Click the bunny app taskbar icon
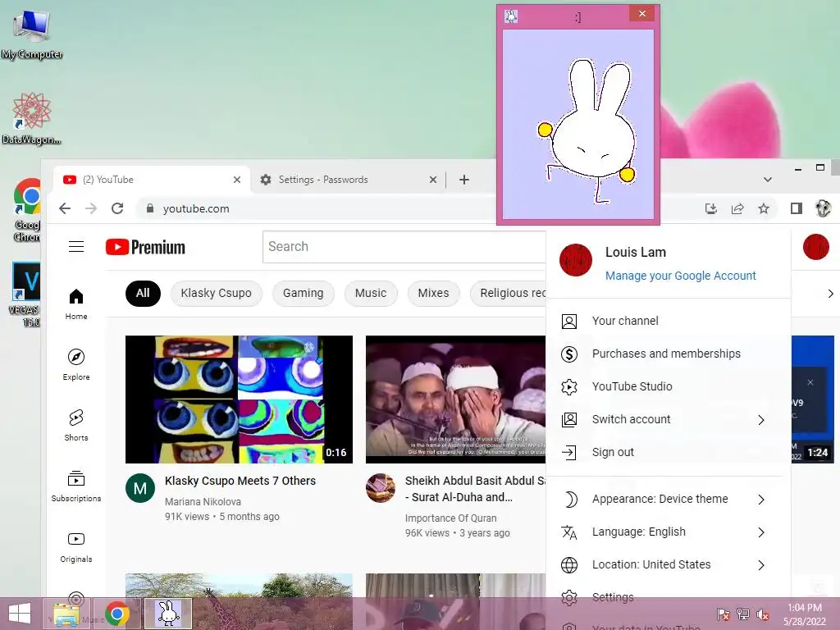840x630 pixels. (168, 614)
